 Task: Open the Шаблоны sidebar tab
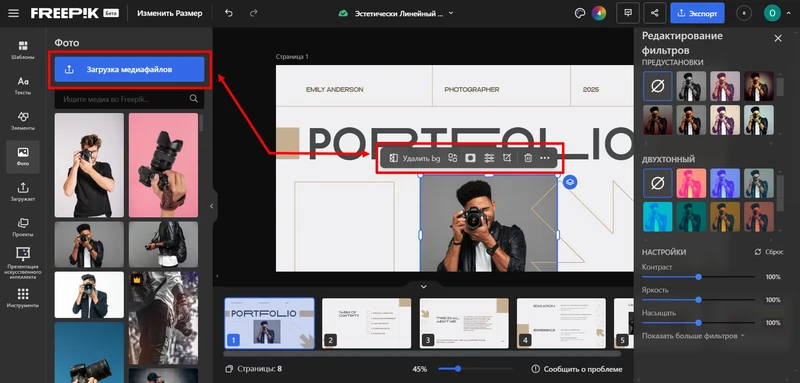pos(22,50)
